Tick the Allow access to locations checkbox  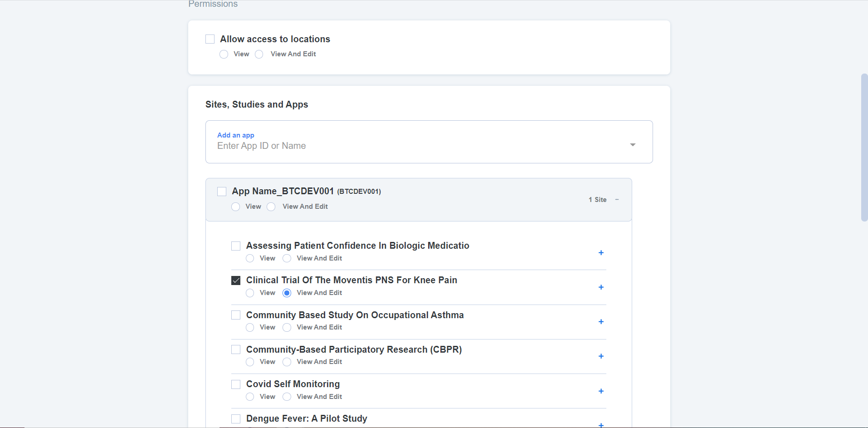click(210, 39)
